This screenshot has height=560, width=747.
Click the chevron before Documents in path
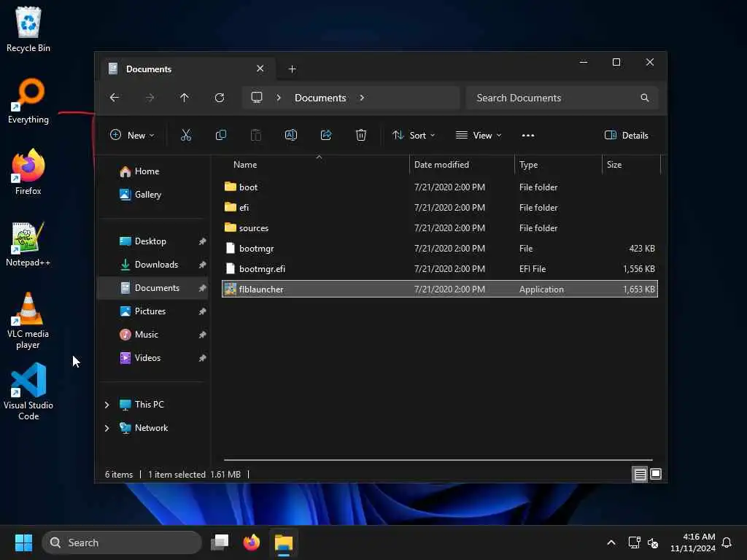(x=279, y=98)
